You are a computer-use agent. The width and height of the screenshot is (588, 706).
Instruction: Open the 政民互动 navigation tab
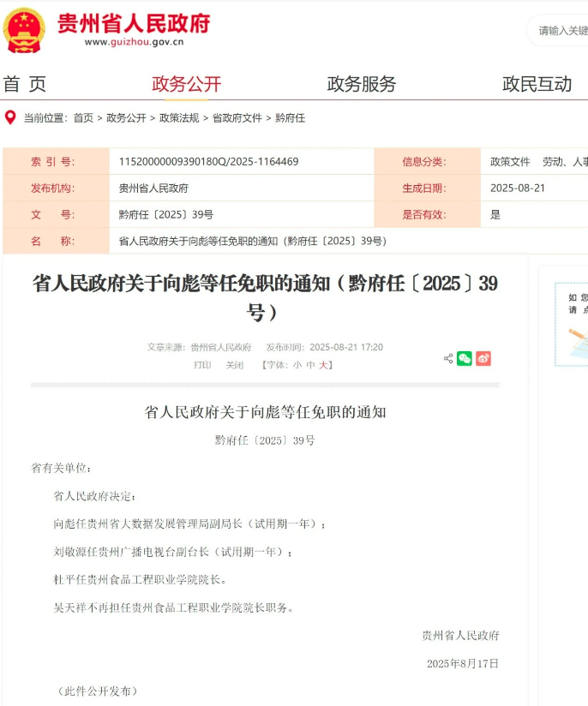tap(537, 84)
